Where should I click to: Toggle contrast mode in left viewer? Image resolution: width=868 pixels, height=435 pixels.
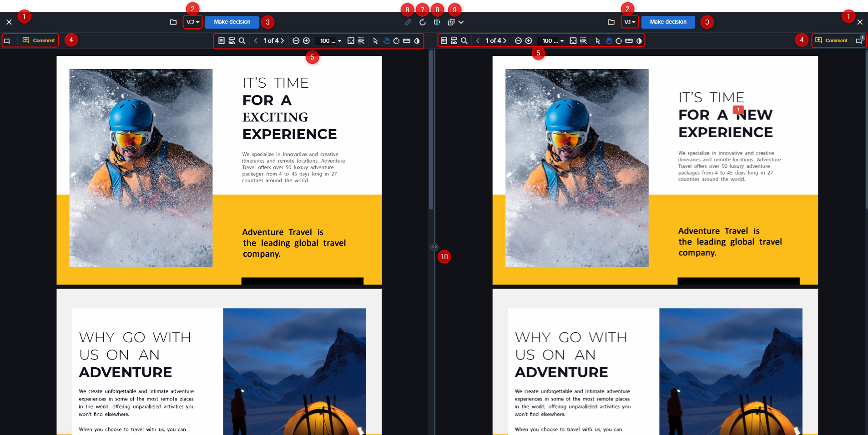(417, 40)
